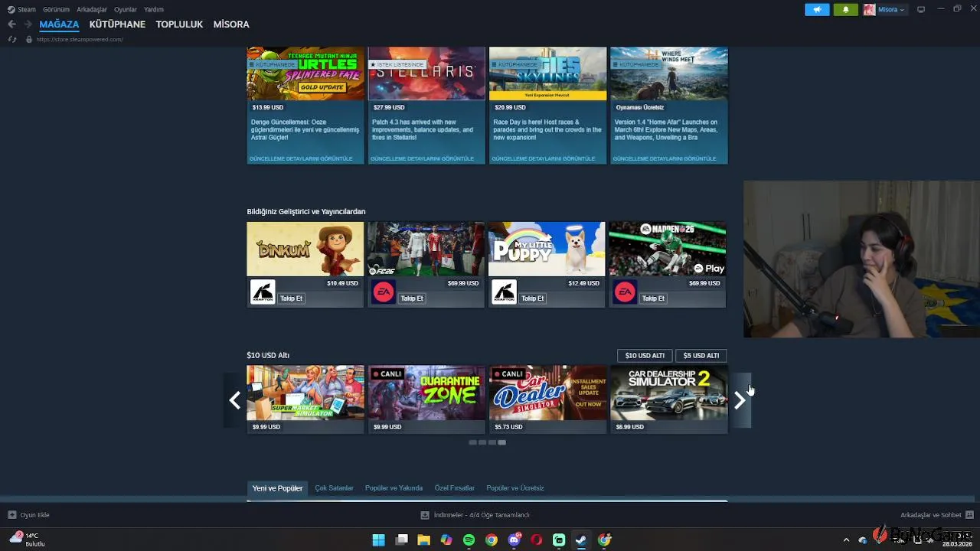Viewport: 980px width, 551px height.
Task: Follow Krafton under Dinkum (Takip Et)
Action: 291,298
